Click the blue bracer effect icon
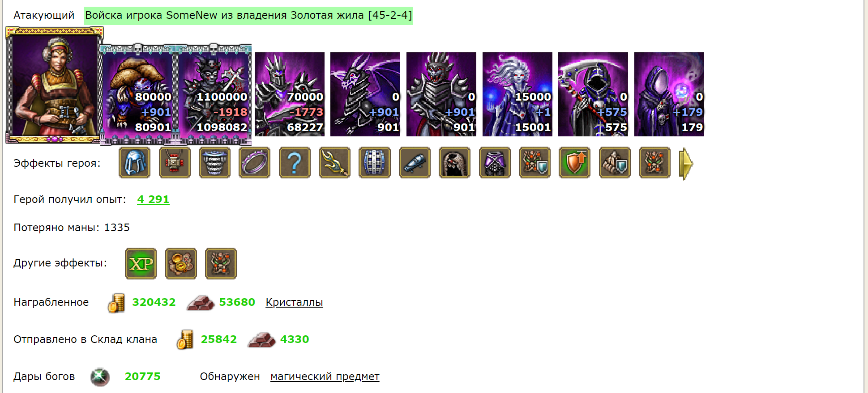The height and width of the screenshot is (393, 868). click(x=415, y=163)
